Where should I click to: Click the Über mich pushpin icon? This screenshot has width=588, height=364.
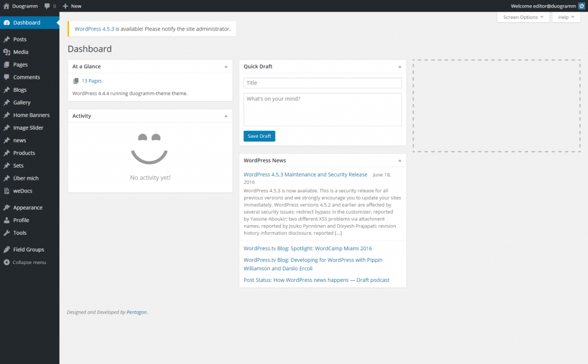coord(6,179)
